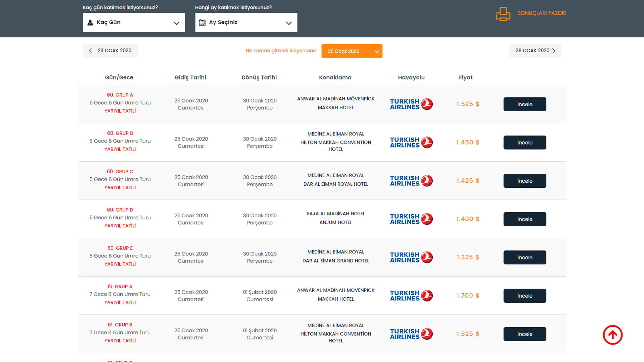644x362 pixels.
Task: Go to previous date 23 OCAK 2020
Action: (x=111, y=51)
